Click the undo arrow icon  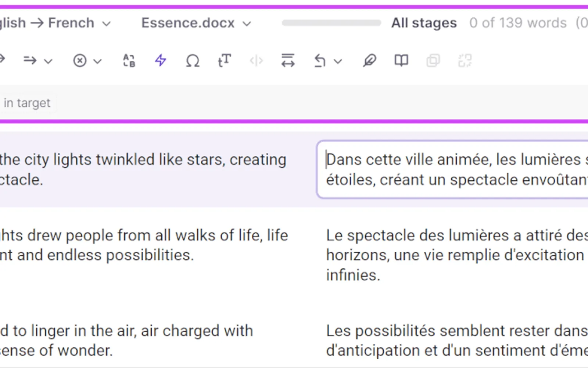[x=320, y=60]
